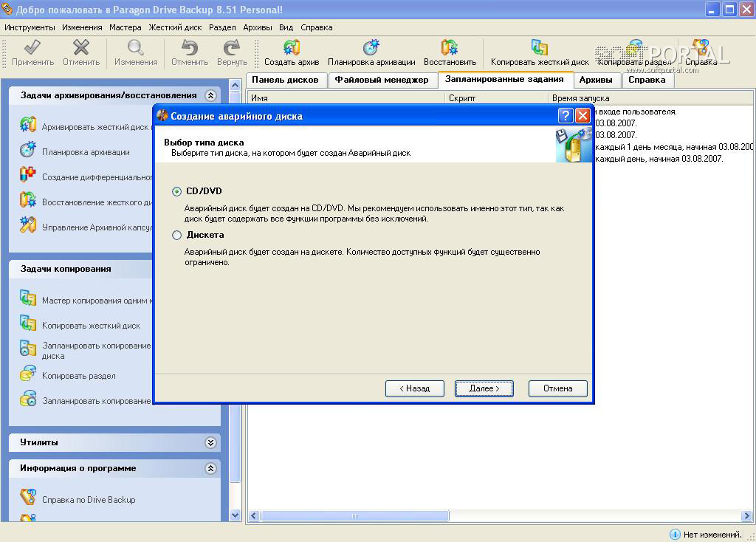The width and height of the screenshot is (756, 542).
Task: Click the Далее button
Action: click(x=484, y=388)
